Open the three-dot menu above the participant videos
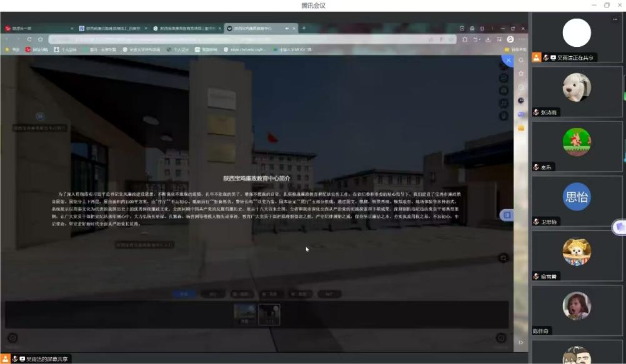 615,19
